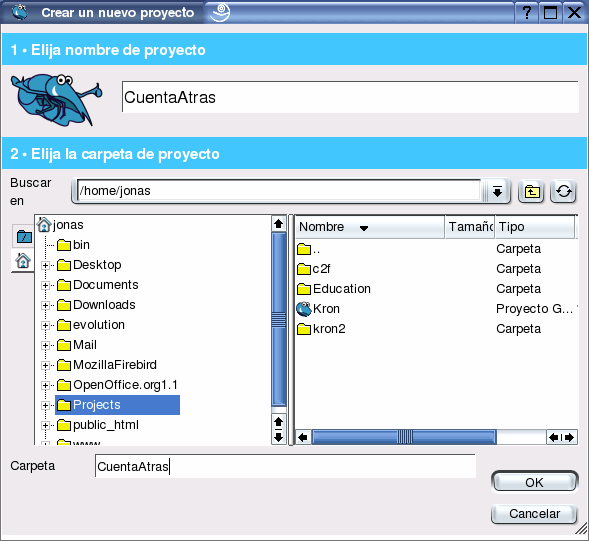Click the Kron Gambas project icon
The height and width of the screenshot is (541, 589).
[304, 309]
